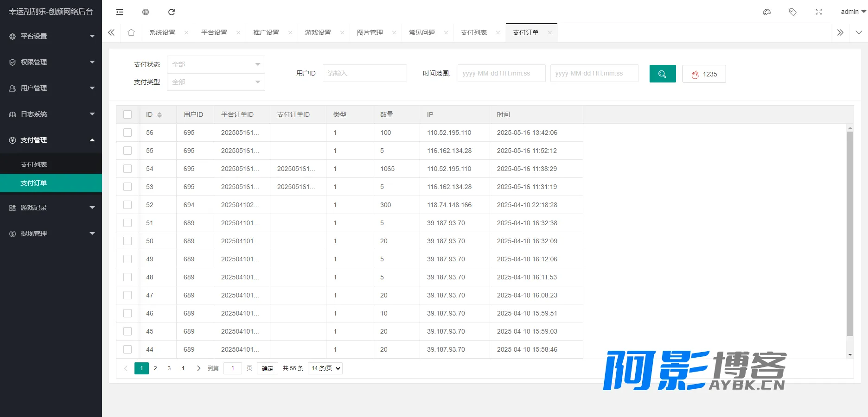The height and width of the screenshot is (417, 868).
Task: Tick the checkbox for order ID 56
Action: coord(128,133)
